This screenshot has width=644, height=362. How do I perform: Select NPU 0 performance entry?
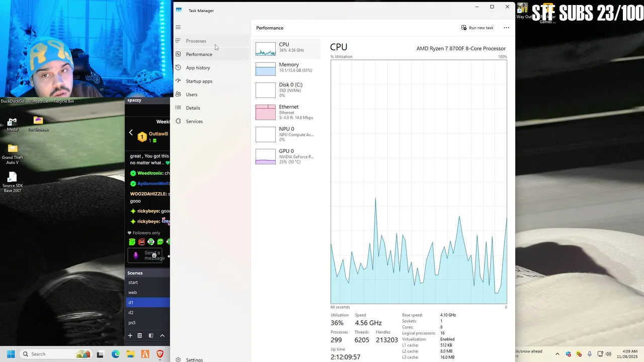pyautogui.click(x=287, y=134)
